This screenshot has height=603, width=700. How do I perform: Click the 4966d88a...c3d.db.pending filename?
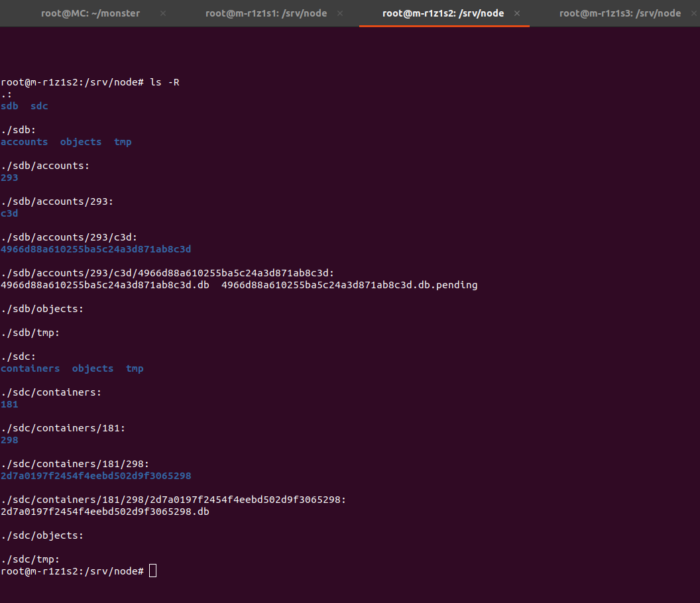(x=349, y=285)
